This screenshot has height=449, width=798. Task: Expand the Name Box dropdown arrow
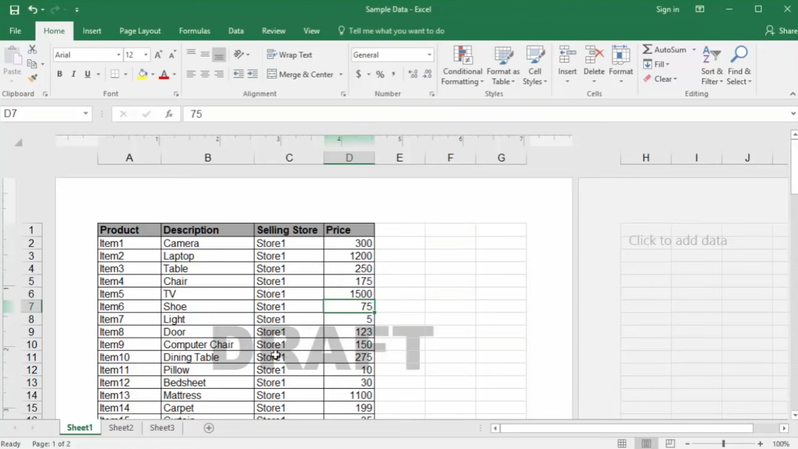tap(86, 114)
